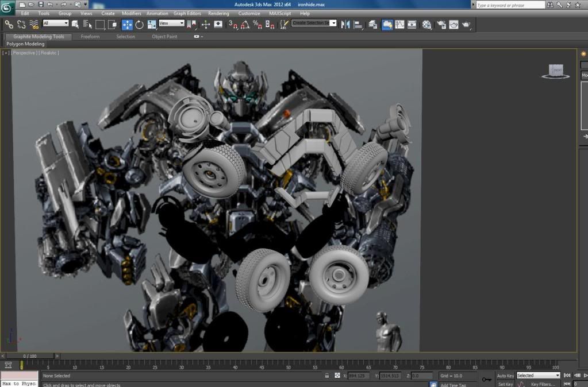The height and width of the screenshot is (387, 588).
Task: Open the Modifiers menu
Action: [x=131, y=13]
